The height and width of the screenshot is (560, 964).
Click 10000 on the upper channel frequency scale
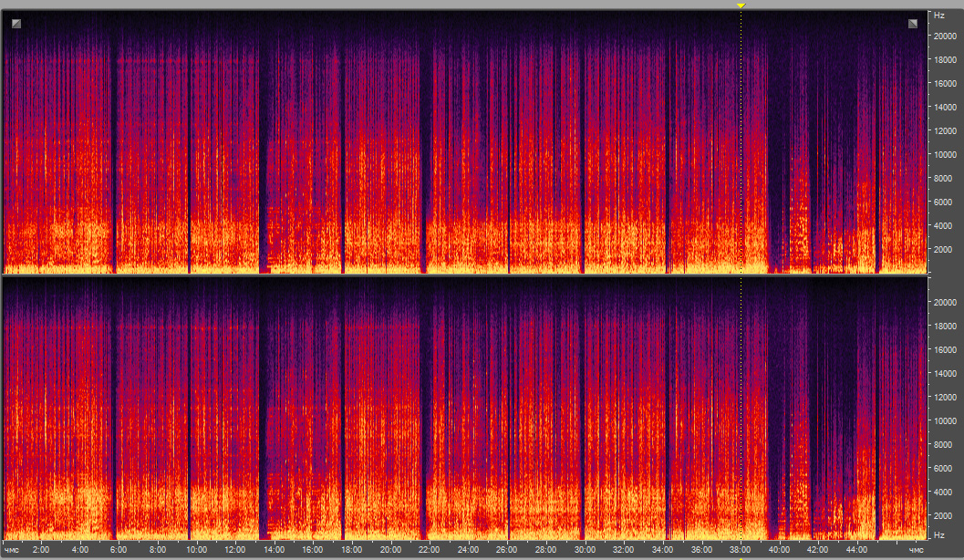(x=945, y=155)
